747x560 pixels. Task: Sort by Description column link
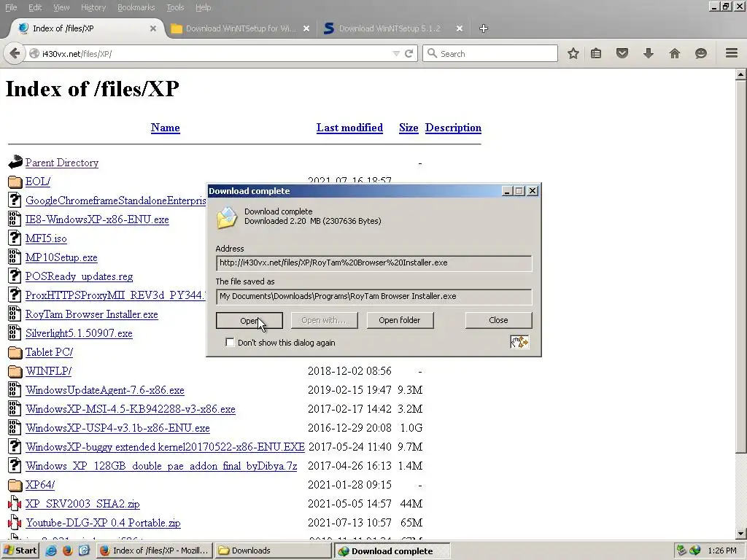[x=453, y=128]
